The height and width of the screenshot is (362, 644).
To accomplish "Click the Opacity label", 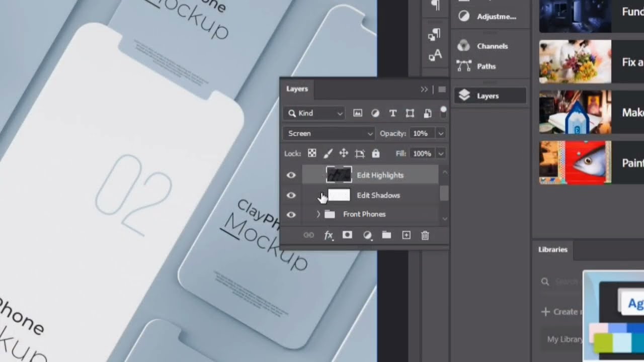I will coord(393,133).
